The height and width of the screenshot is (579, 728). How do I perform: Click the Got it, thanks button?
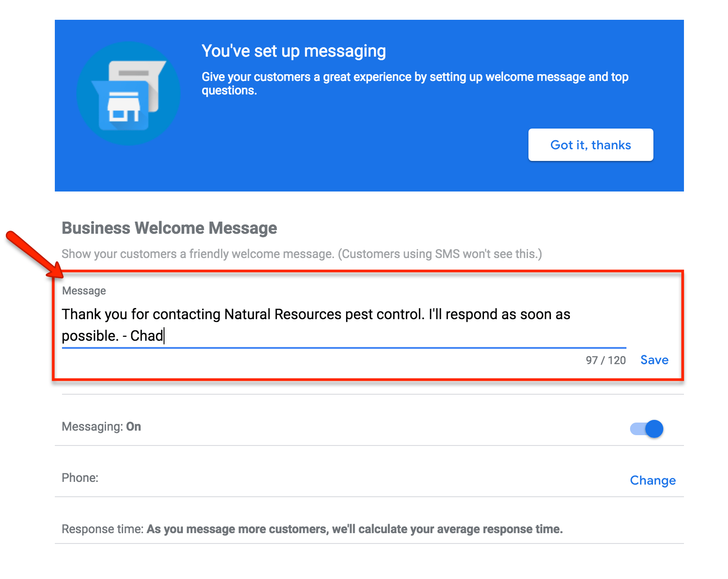tap(590, 145)
